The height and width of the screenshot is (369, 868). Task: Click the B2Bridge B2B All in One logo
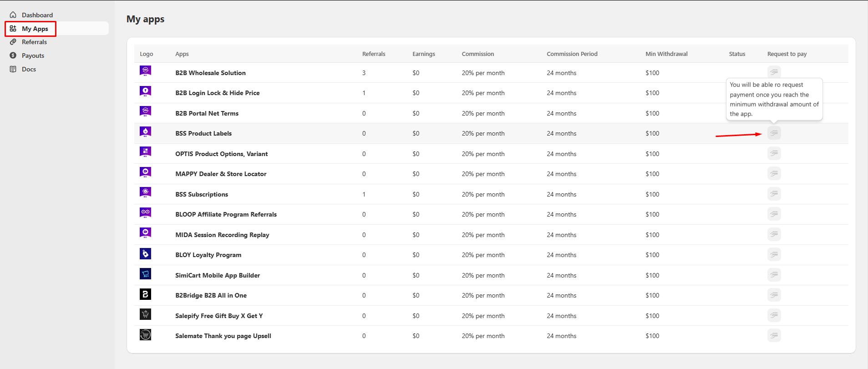pyautogui.click(x=145, y=294)
